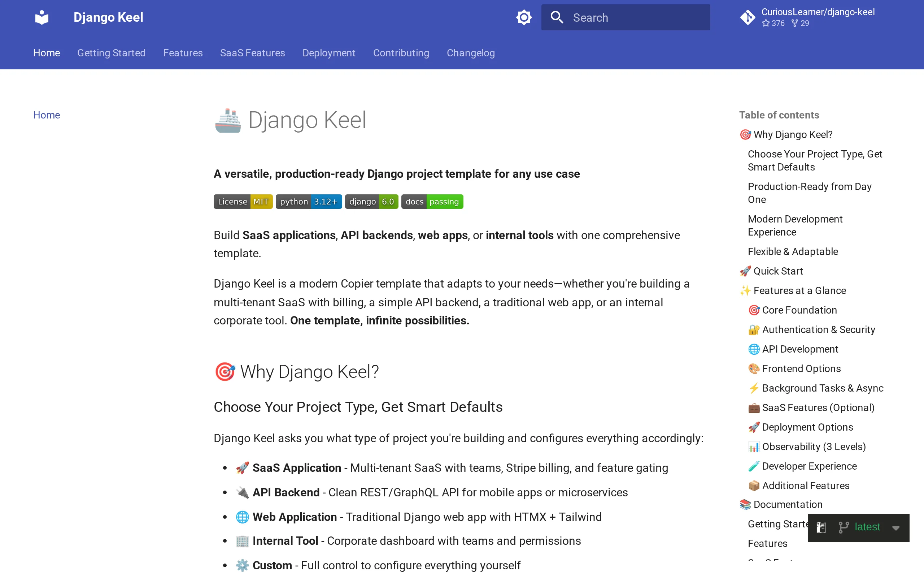Jump to Documentation in contents
This screenshot has height=578, width=924.
pyautogui.click(x=781, y=504)
